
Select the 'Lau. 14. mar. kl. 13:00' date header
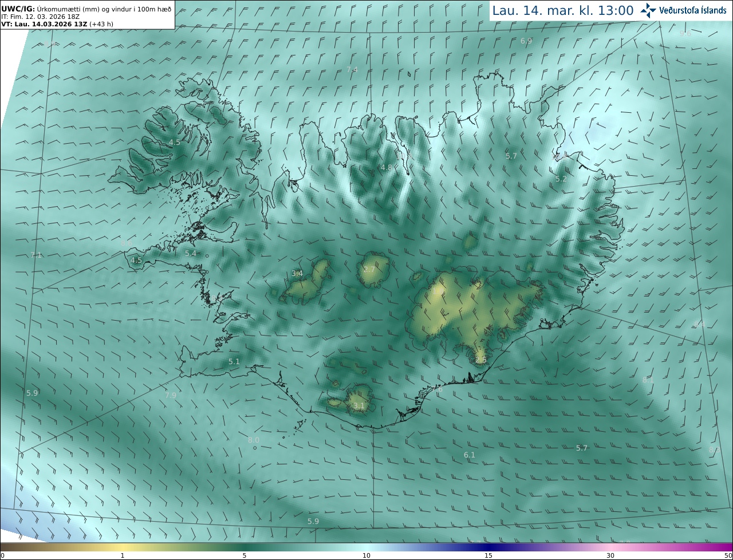click(563, 10)
